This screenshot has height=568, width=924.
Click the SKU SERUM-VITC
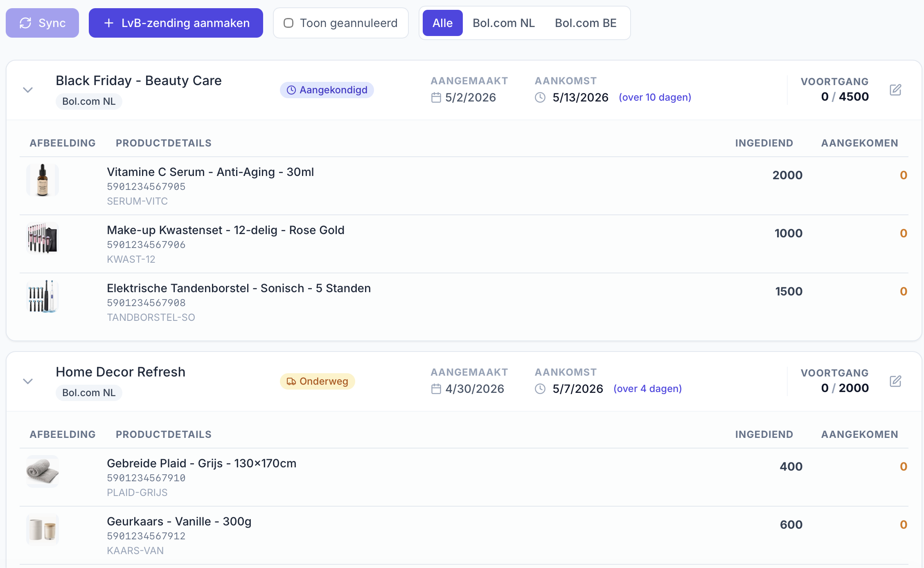click(x=137, y=201)
